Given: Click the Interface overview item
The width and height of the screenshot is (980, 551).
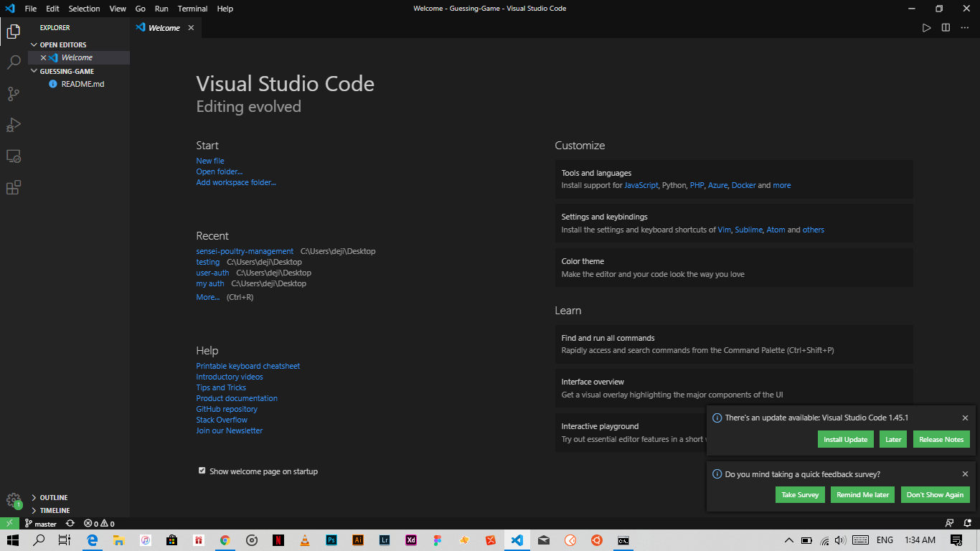Looking at the screenshot, I should [734, 388].
